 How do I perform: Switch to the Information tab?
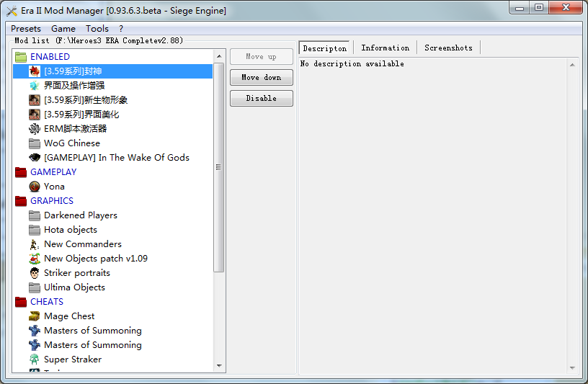tap(385, 48)
